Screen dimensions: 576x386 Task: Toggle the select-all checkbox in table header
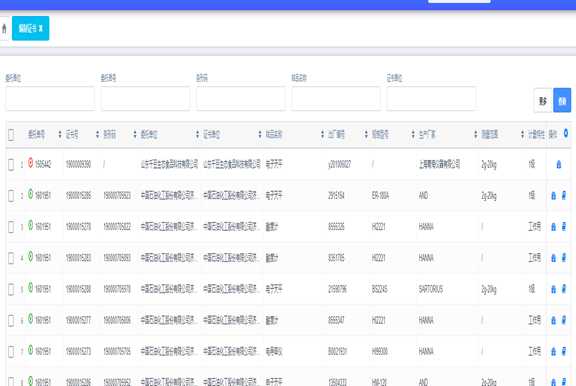(11, 135)
